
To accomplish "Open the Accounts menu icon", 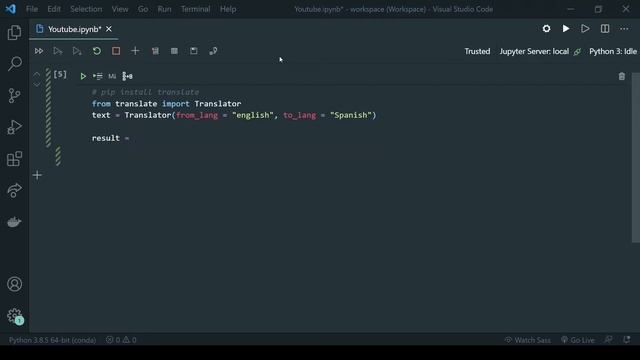I will coord(14,284).
